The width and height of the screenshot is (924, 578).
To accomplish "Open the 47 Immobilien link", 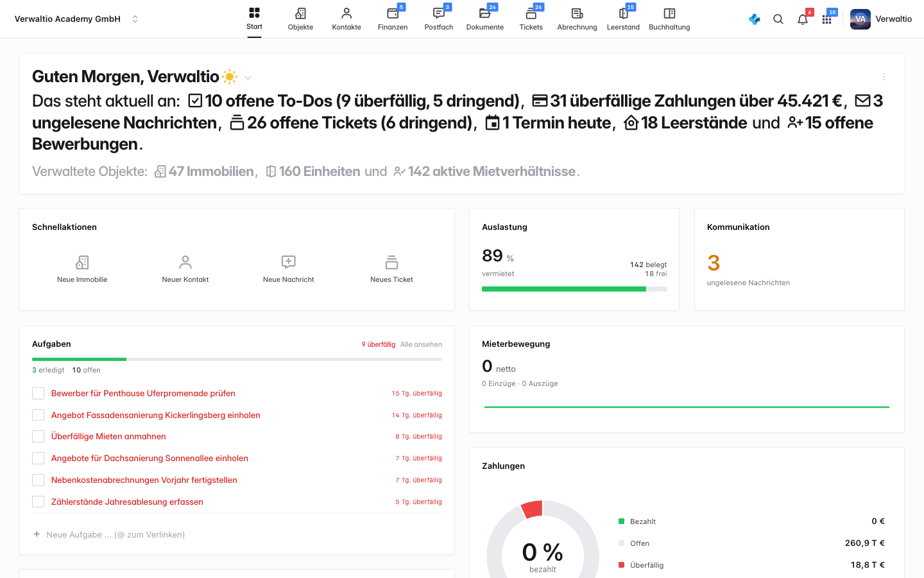I will 204,171.
